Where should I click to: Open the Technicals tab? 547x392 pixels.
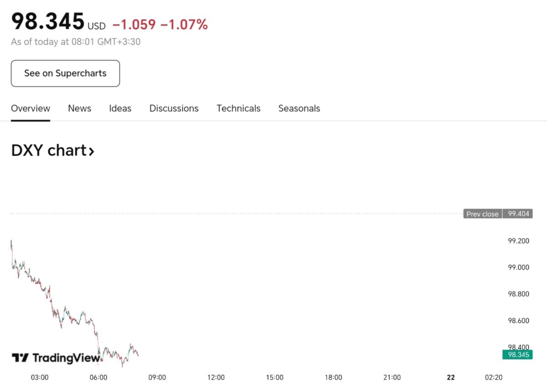238,109
